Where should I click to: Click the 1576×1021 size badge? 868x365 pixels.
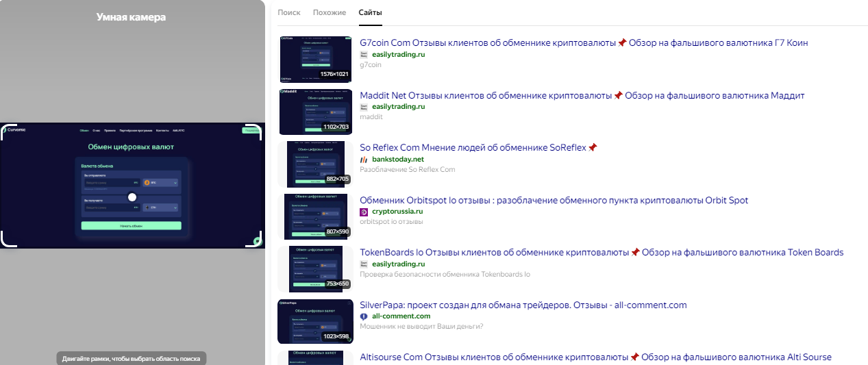click(334, 73)
